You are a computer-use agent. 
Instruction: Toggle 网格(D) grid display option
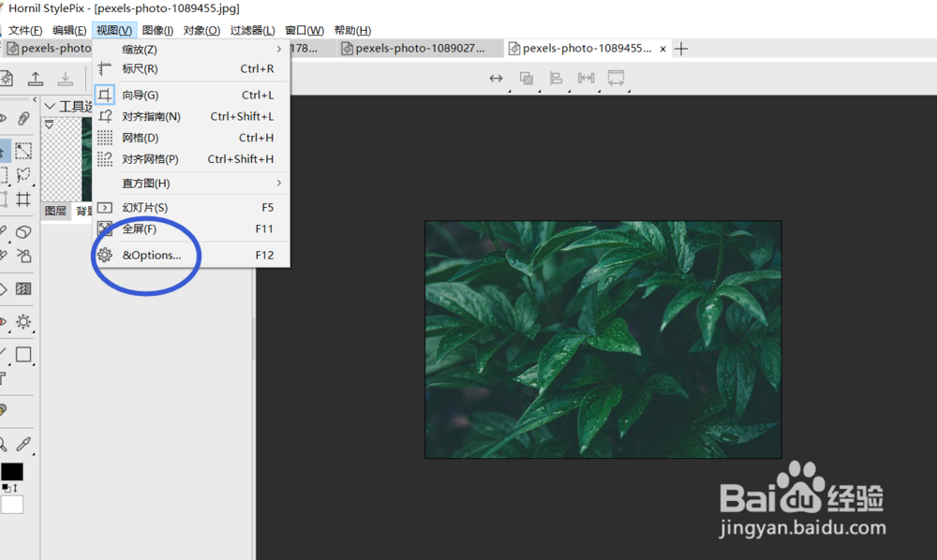point(191,138)
